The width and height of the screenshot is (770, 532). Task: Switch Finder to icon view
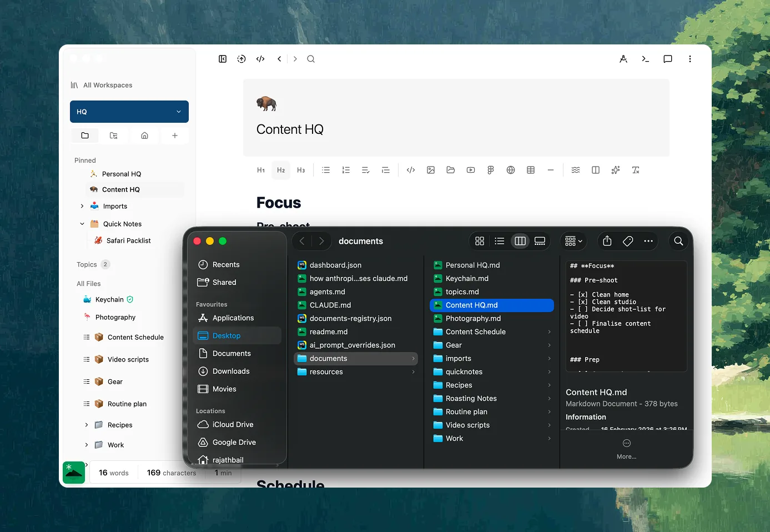click(x=480, y=241)
